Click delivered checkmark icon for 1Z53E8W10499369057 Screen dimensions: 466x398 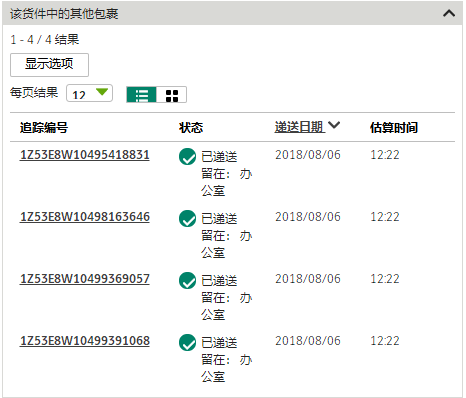tap(187, 281)
